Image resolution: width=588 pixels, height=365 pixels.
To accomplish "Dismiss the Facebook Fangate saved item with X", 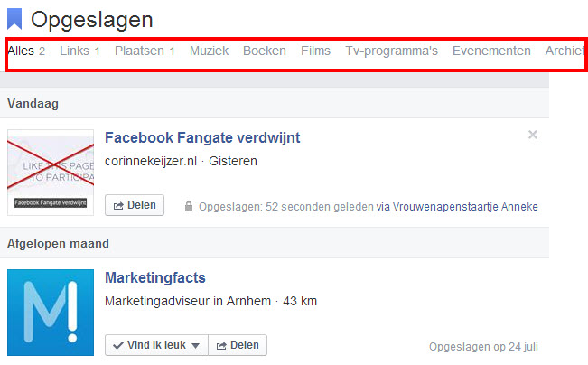I will [x=533, y=135].
